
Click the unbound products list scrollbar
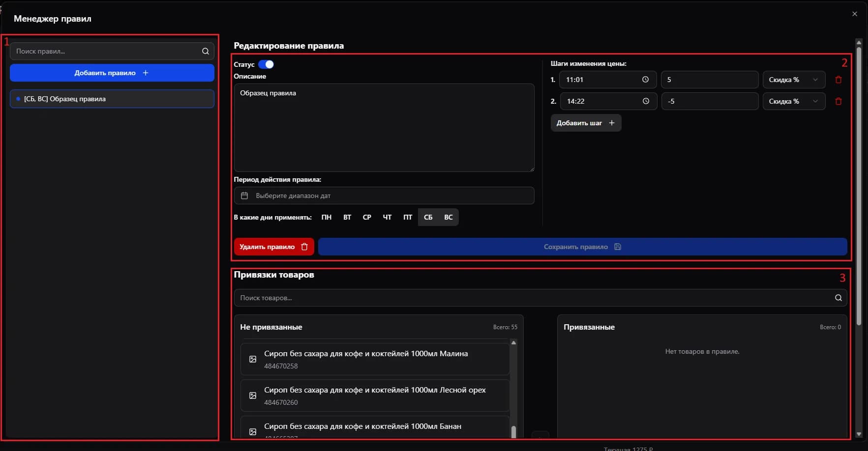coord(513,388)
